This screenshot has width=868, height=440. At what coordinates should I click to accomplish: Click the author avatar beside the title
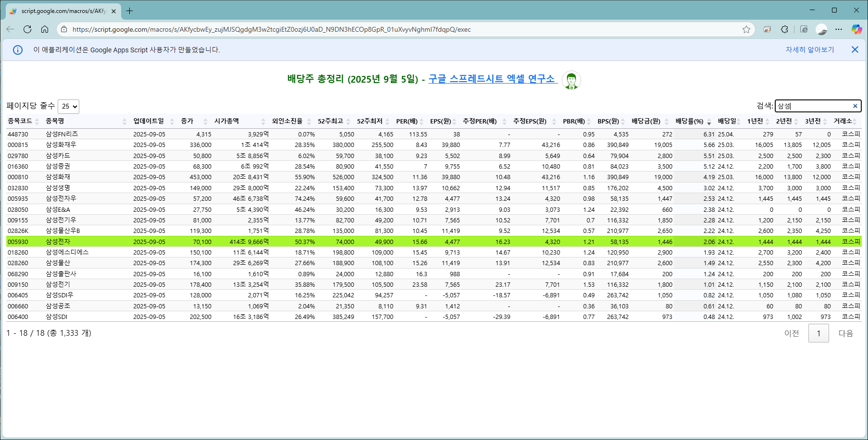coord(571,80)
